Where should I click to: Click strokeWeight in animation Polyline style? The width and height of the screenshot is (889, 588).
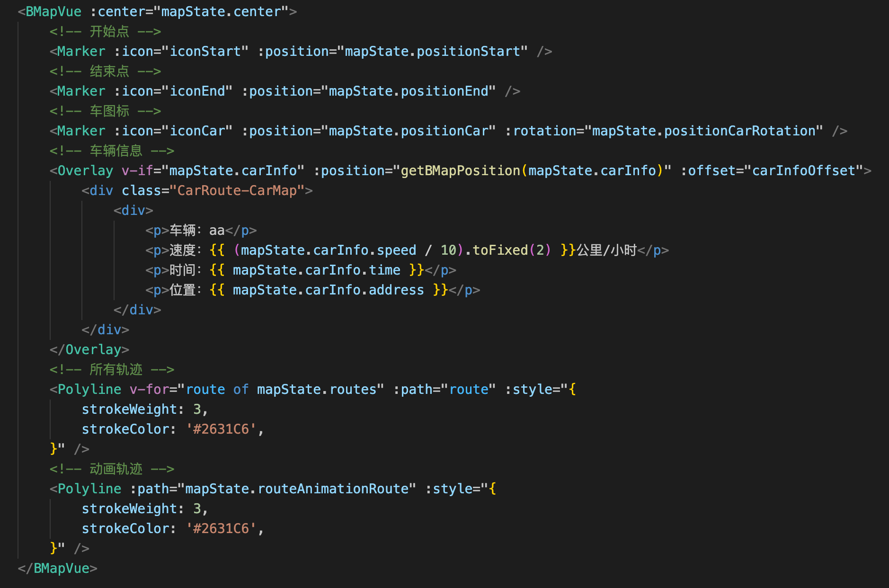129,508
